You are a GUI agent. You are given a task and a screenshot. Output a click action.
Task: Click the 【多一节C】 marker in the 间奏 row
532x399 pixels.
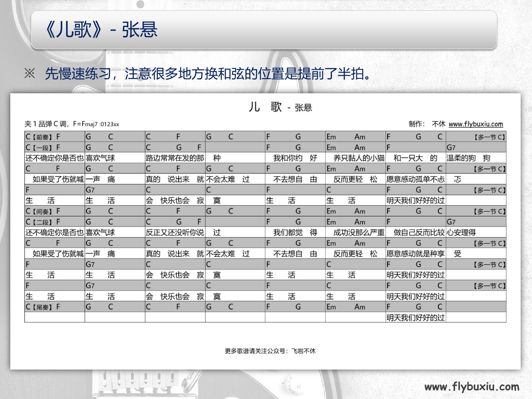point(489,211)
